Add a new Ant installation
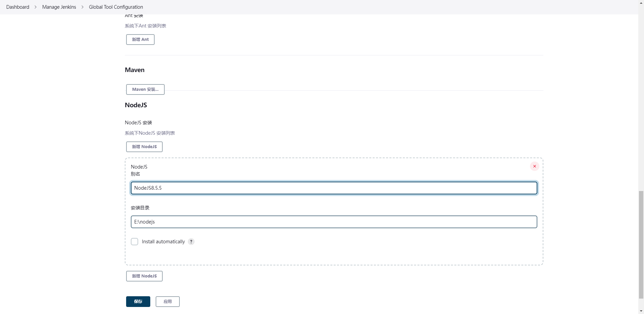The image size is (644, 314). (140, 40)
